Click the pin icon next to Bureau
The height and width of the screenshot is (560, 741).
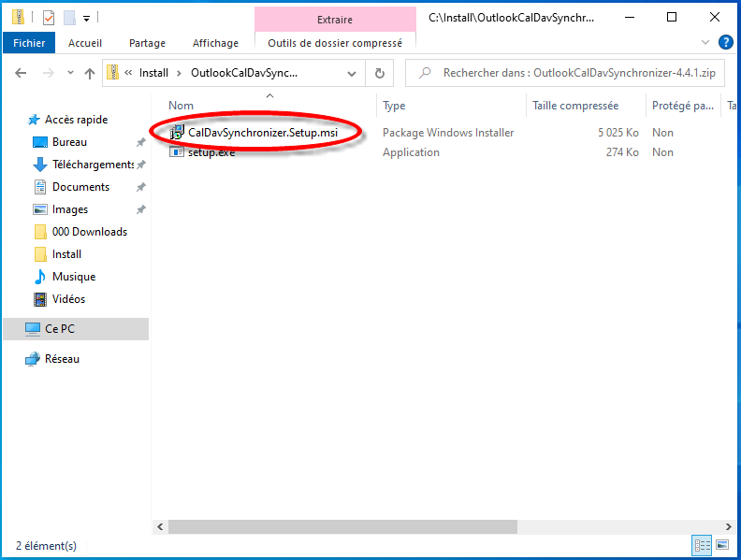pyautogui.click(x=141, y=142)
